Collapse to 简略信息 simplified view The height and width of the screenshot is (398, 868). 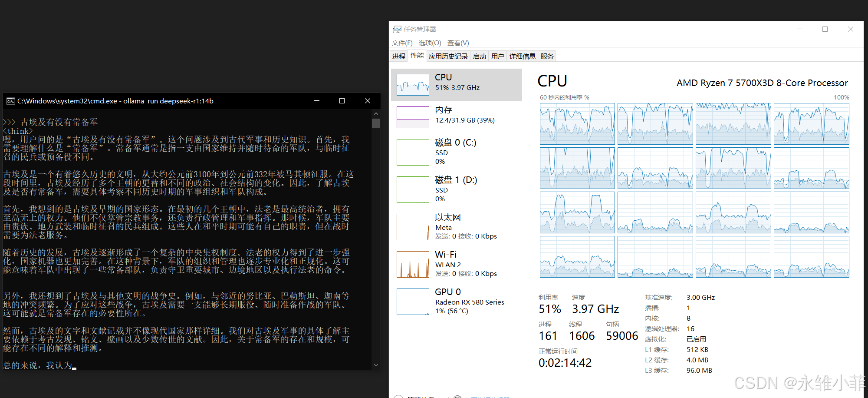click(x=419, y=396)
